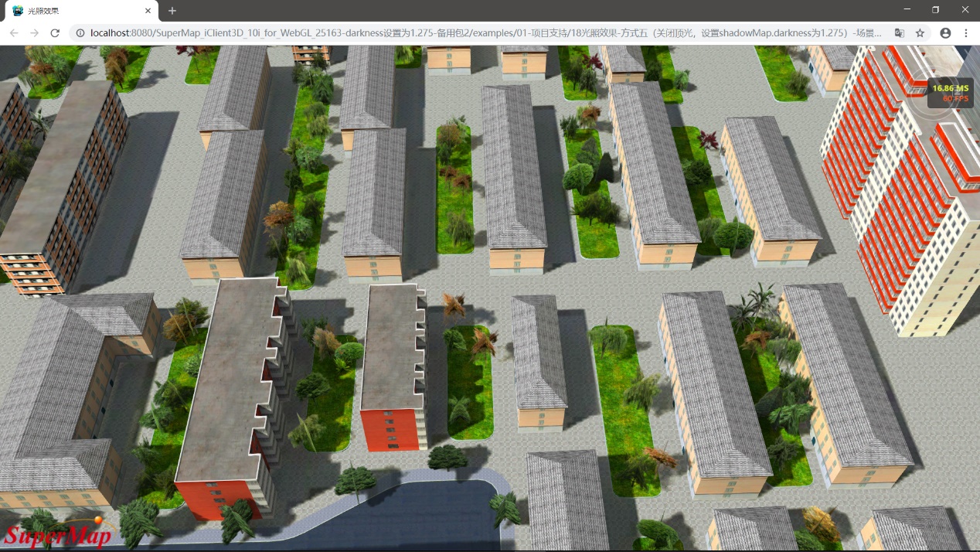Bookmark this page with the star icon
Image resolution: width=980 pixels, height=552 pixels.
(920, 33)
